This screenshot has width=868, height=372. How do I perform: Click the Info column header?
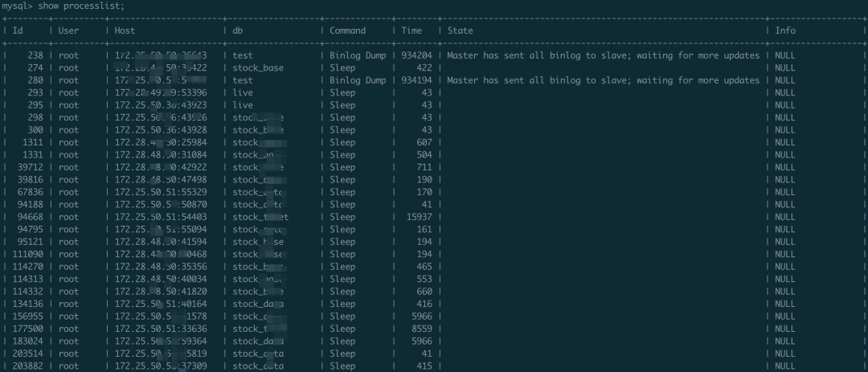coord(786,31)
